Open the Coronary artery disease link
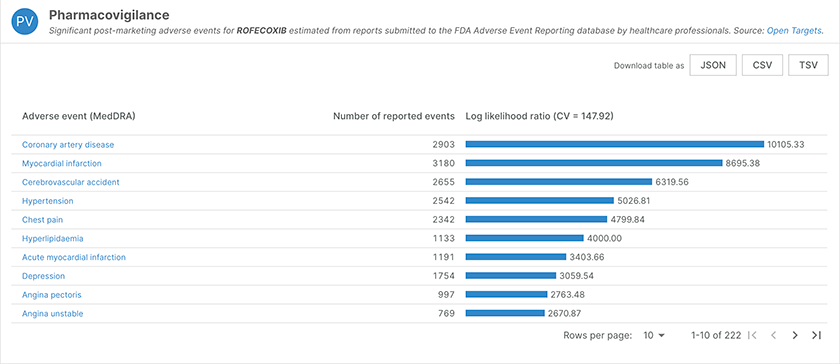The height and width of the screenshot is (364, 840). [x=68, y=145]
